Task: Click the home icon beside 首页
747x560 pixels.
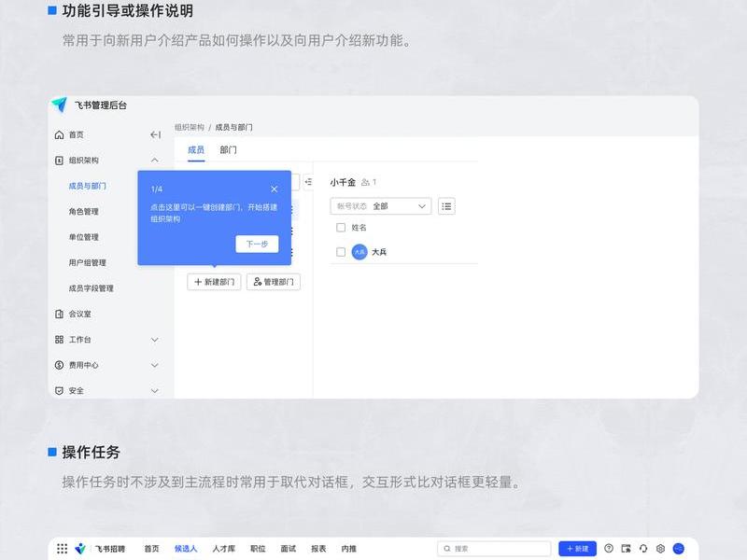Action: click(x=59, y=134)
